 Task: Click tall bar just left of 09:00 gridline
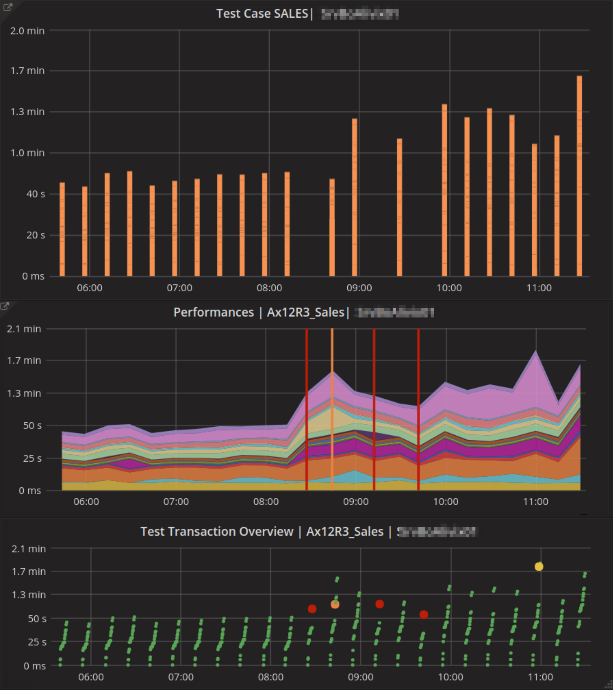pos(354,196)
